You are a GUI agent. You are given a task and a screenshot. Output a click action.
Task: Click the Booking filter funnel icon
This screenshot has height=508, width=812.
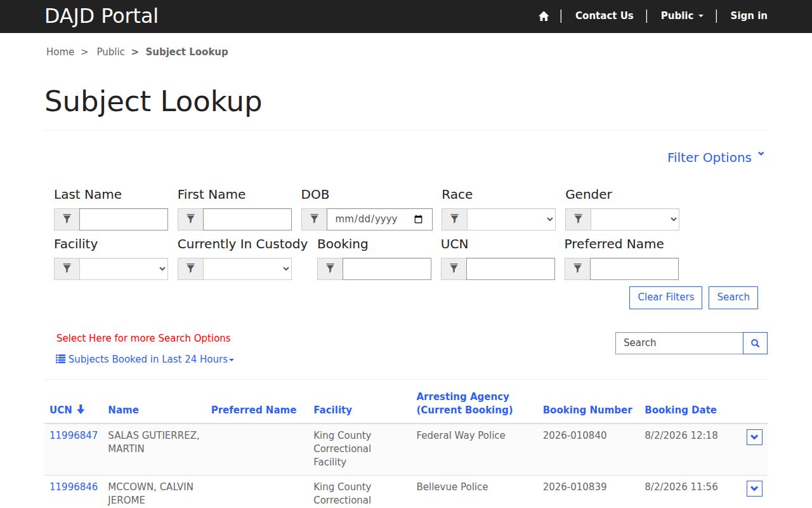(330, 269)
